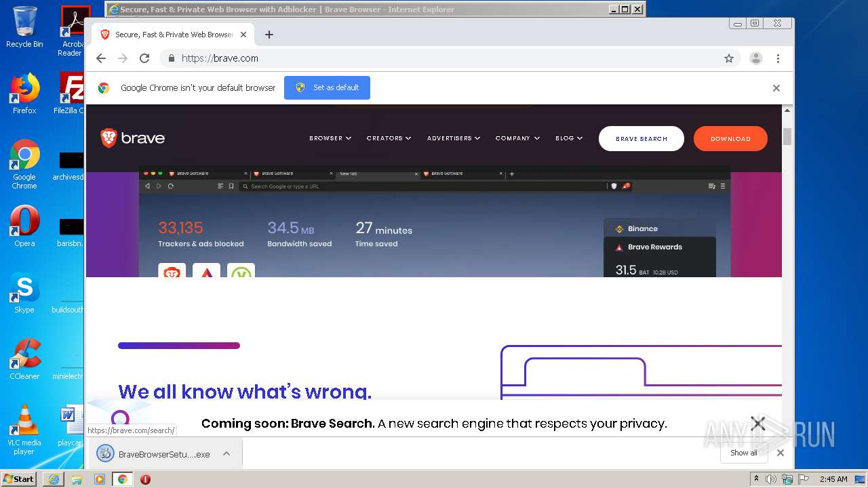Bookmark this page with the star

pyautogui.click(x=729, y=58)
